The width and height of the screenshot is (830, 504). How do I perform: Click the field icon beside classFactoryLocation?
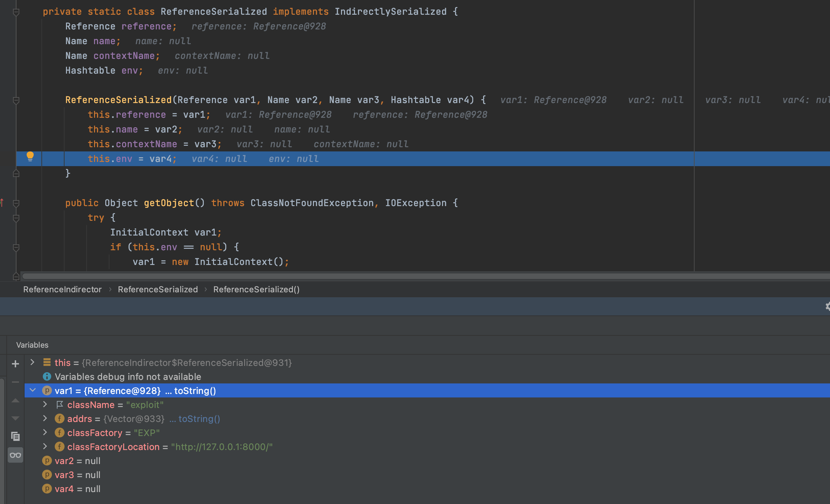(x=60, y=447)
